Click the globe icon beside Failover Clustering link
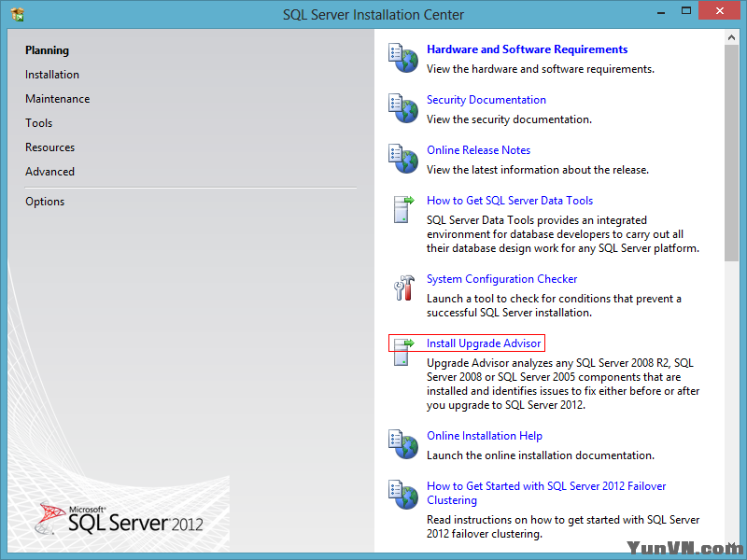 (403, 495)
